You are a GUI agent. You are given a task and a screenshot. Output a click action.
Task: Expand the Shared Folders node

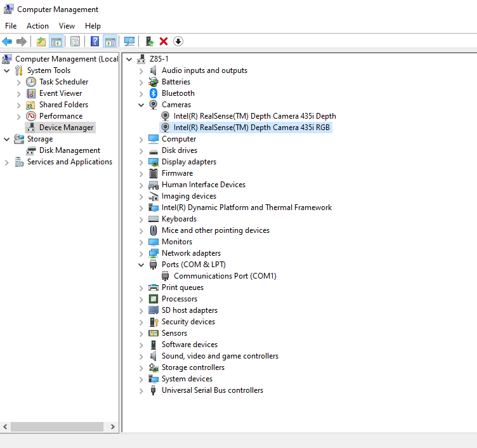click(x=19, y=105)
